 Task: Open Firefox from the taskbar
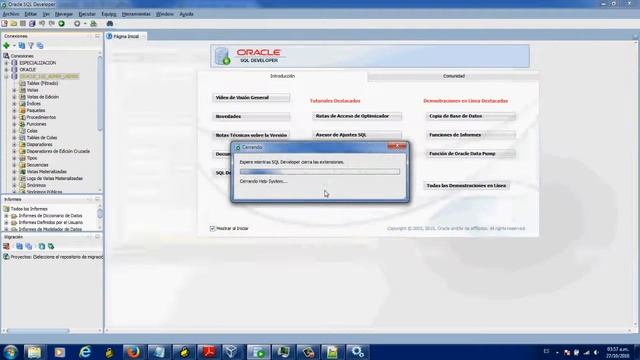[x=133, y=352]
